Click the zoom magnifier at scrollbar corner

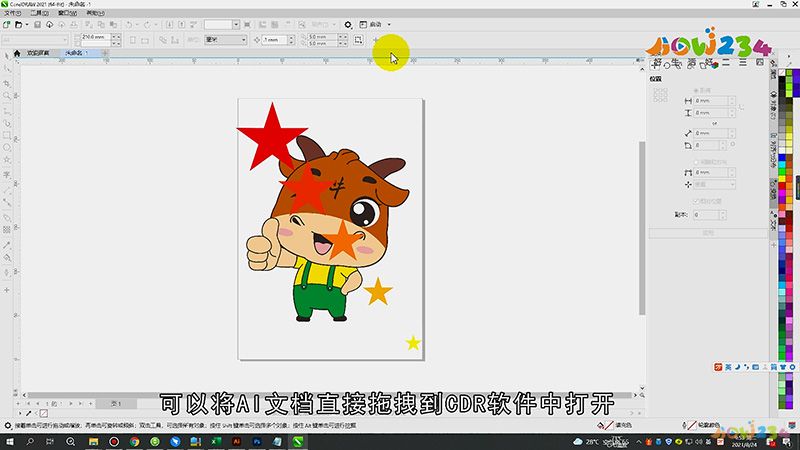coord(642,395)
